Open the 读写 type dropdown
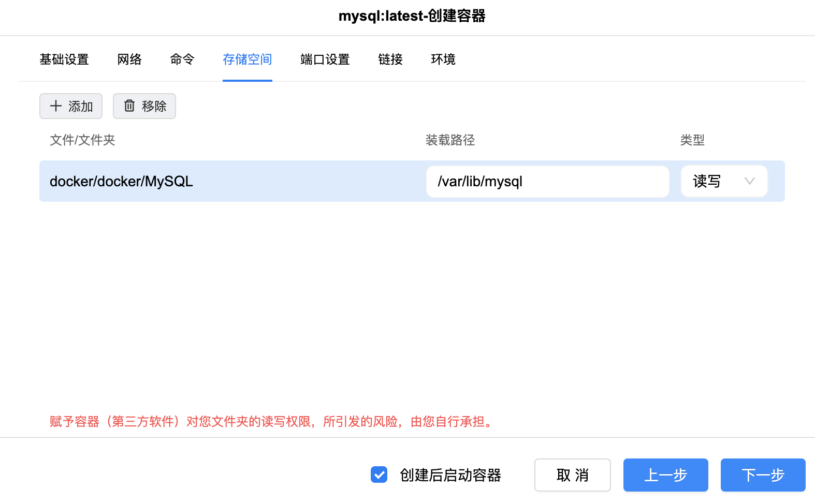Viewport: 815px width, 504px height. click(723, 181)
